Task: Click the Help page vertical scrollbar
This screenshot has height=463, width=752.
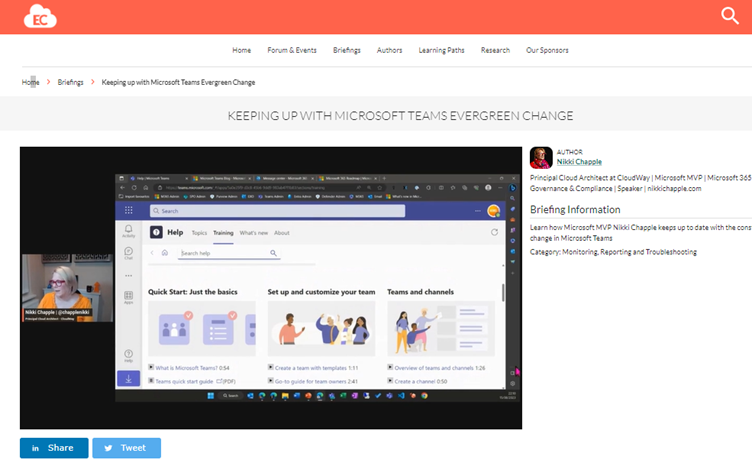Action: pos(503,293)
